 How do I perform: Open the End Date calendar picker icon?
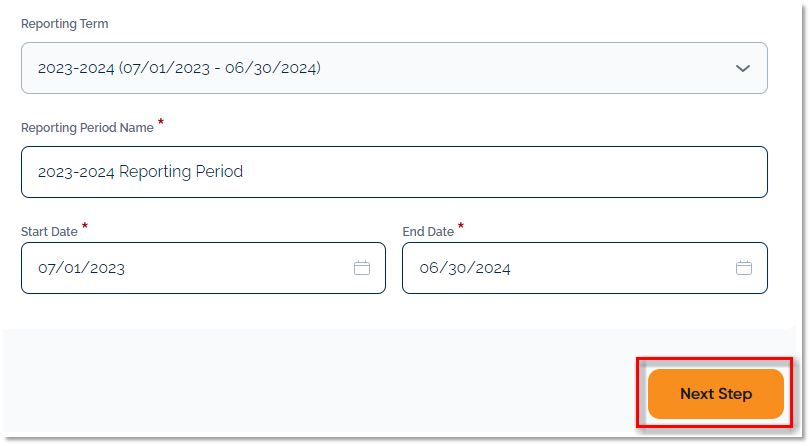click(744, 268)
